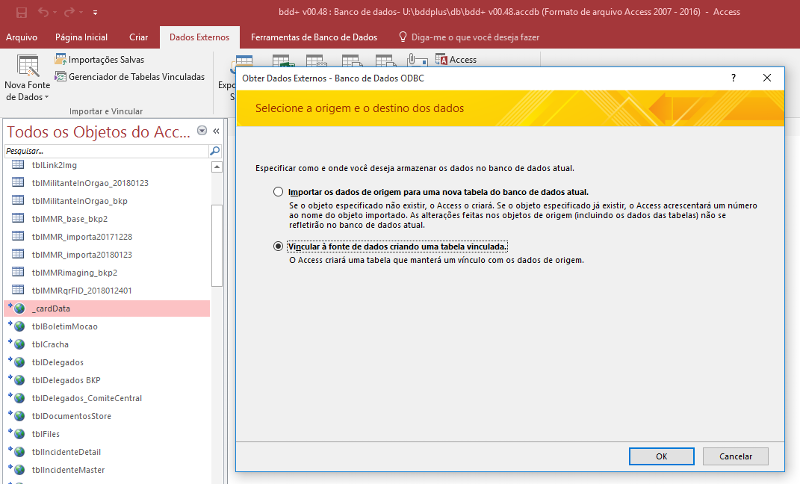This screenshot has width=800, height=484.
Task: Click the Redo arrow icon
Action: pos(69,12)
